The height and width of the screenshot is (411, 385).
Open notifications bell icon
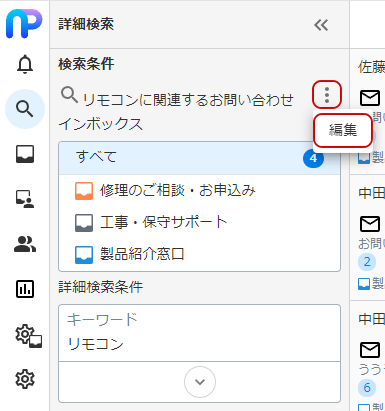pyautogui.click(x=25, y=64)
